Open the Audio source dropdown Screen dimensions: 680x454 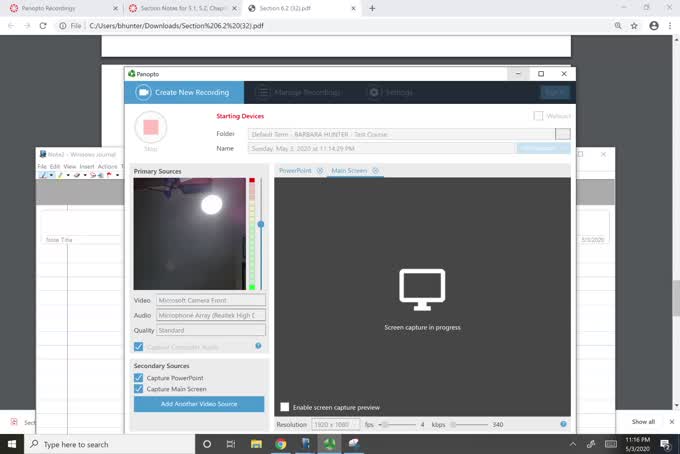tap(211, 315)
